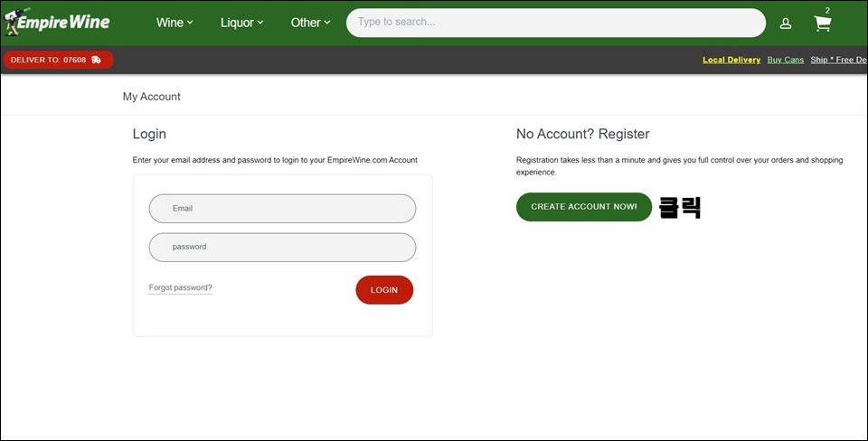
Task: Click the red LOGIN button
Action: pyautogui.click(x=384, y=290)
